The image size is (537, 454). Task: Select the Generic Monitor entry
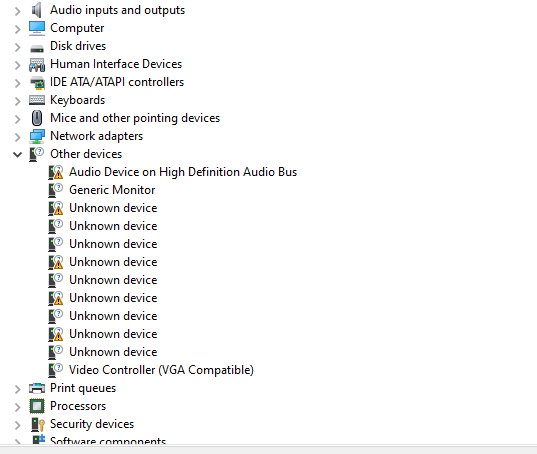tap(112, 190)
